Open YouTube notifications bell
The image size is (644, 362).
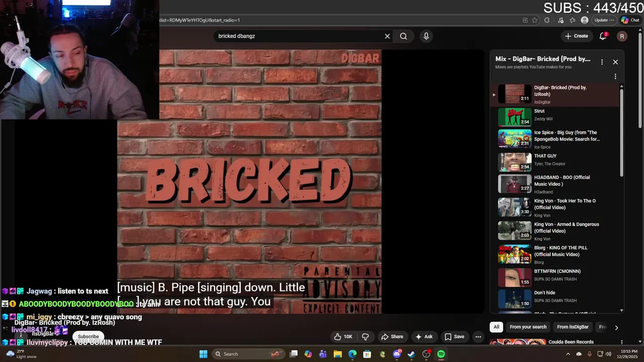click(x=603, y=36)
